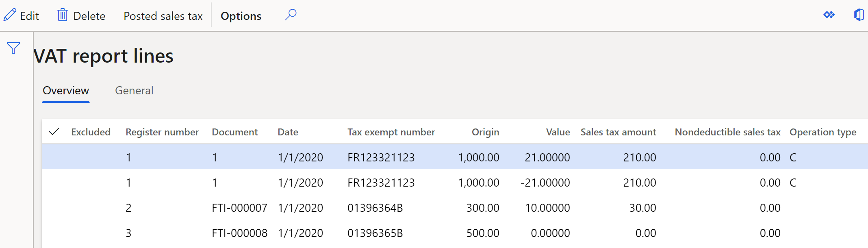Sort by Nondeductible sales tax column header
868x248 pixels.
[727, 132]
